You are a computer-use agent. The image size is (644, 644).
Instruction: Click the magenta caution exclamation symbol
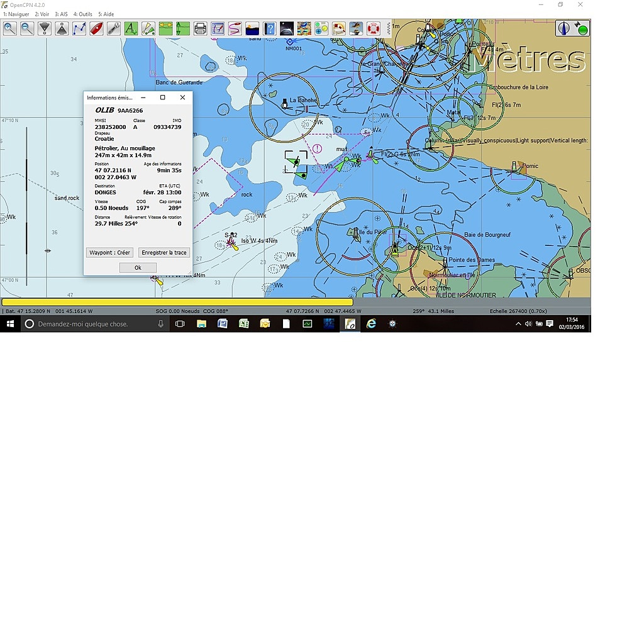[317, 148]
